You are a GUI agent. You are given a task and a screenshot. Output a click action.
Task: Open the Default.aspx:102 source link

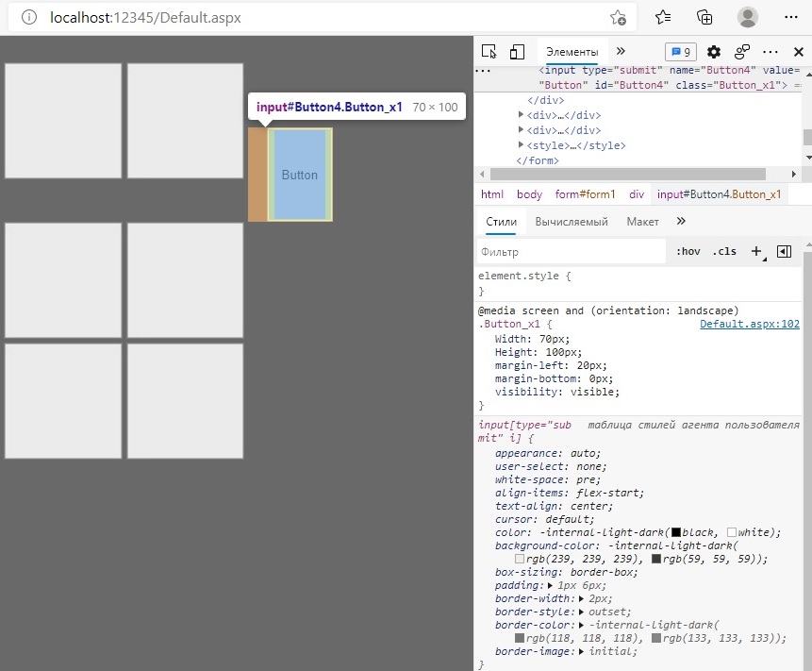[x=749, y=324]
